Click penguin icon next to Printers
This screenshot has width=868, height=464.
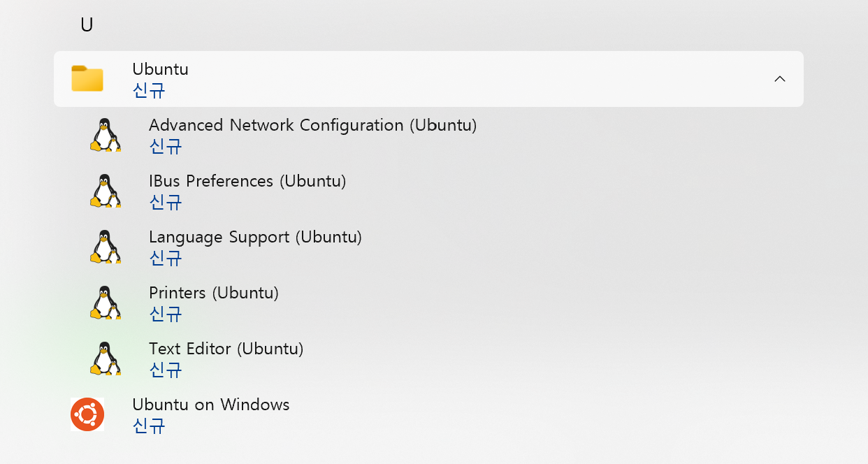pyautogui.click(x=105, y=303)
